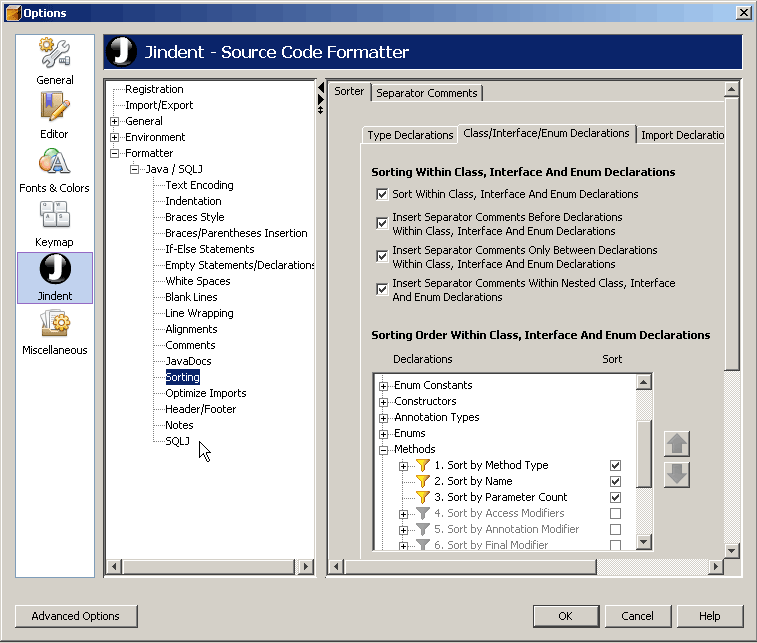This screenshot has height=643, width=757.
Task: Click the Sort by Name filter icon
Action: 422,481
